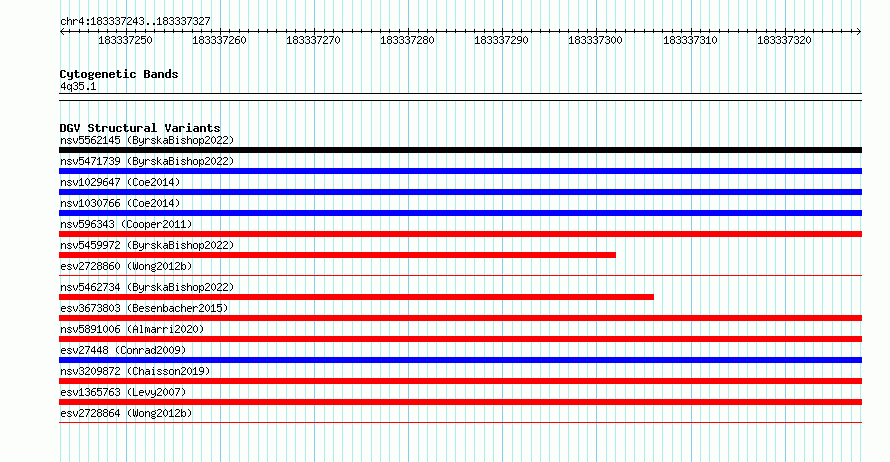Click the label nsv5891006 (Almarri2020)
This screenshot has height=462, width=890.
[132, 329]
